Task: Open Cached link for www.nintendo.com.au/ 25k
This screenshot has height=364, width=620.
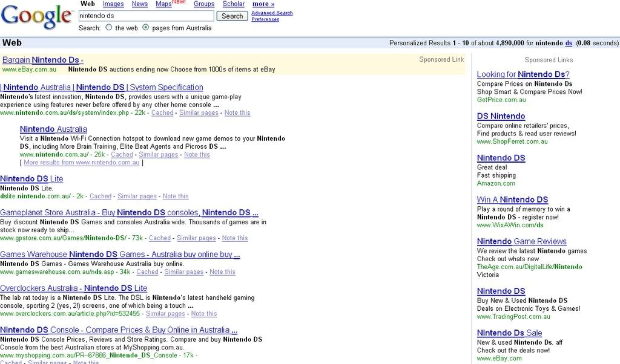Action: click(x=122, y=155)
